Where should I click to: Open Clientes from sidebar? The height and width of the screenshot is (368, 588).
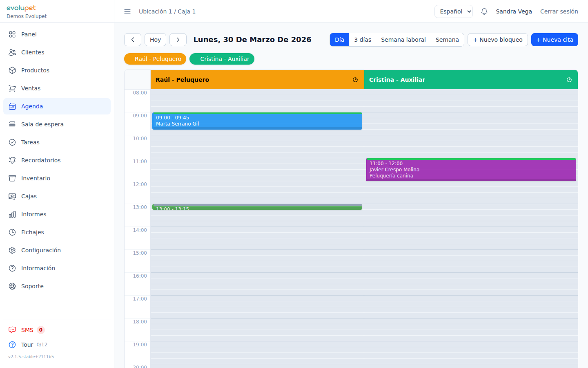tap(33, 52)
